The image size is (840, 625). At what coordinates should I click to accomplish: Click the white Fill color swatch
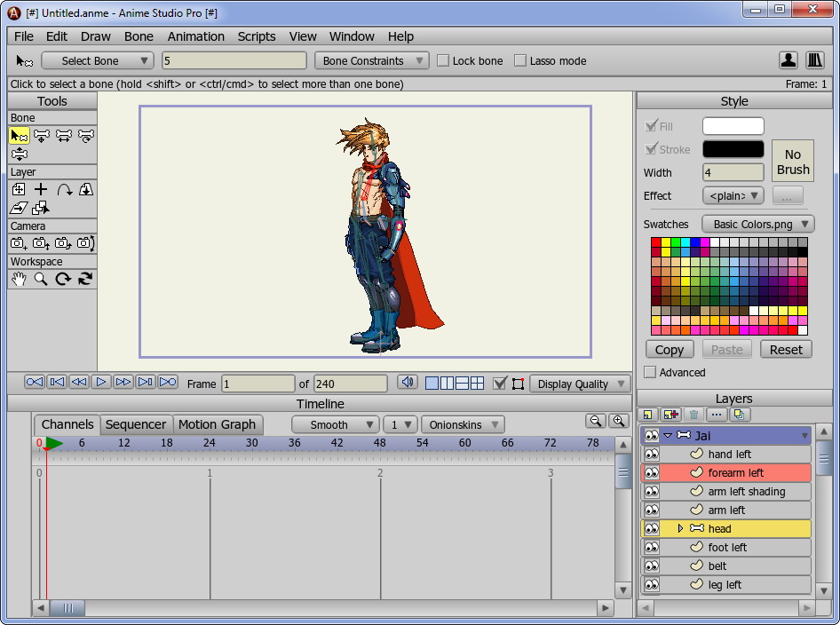733,126
